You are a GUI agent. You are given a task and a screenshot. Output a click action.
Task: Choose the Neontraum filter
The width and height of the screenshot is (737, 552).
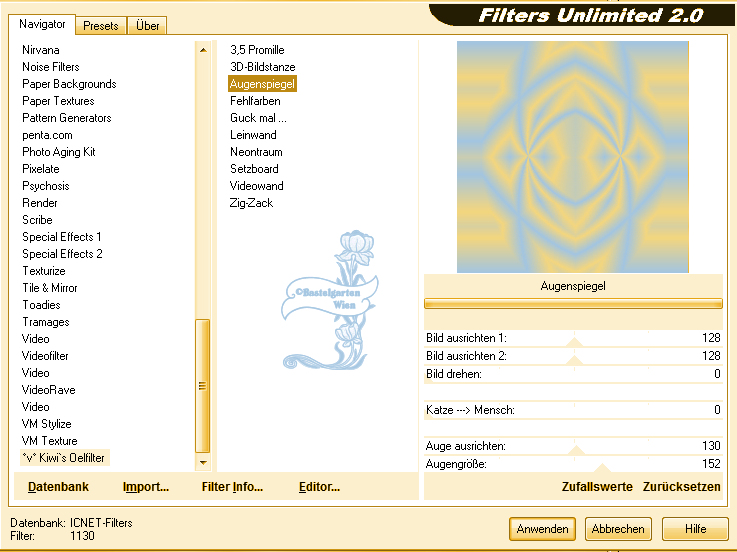(256, 152)
